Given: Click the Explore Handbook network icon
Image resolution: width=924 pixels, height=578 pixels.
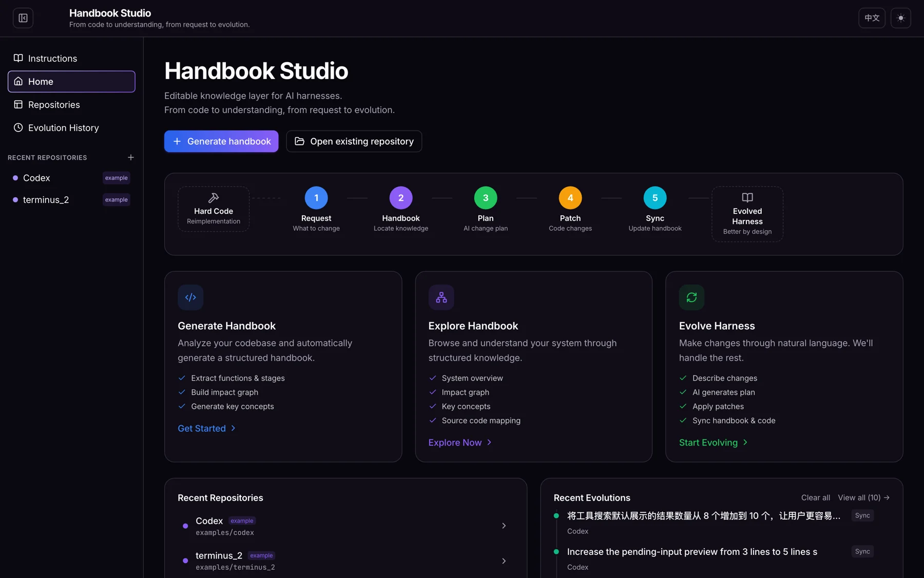Looking at the screenshot, I should 441,297.
